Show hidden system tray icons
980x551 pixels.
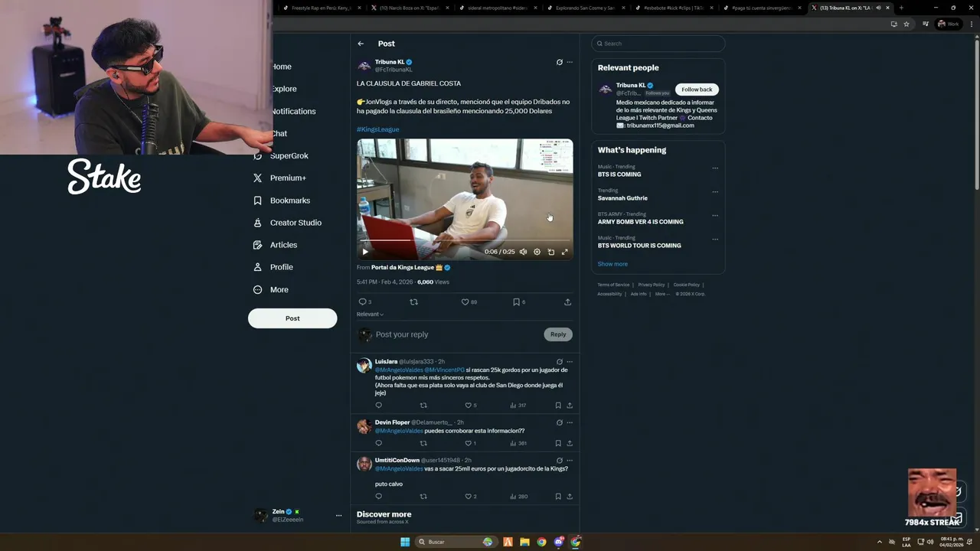(x=879, y=542)
